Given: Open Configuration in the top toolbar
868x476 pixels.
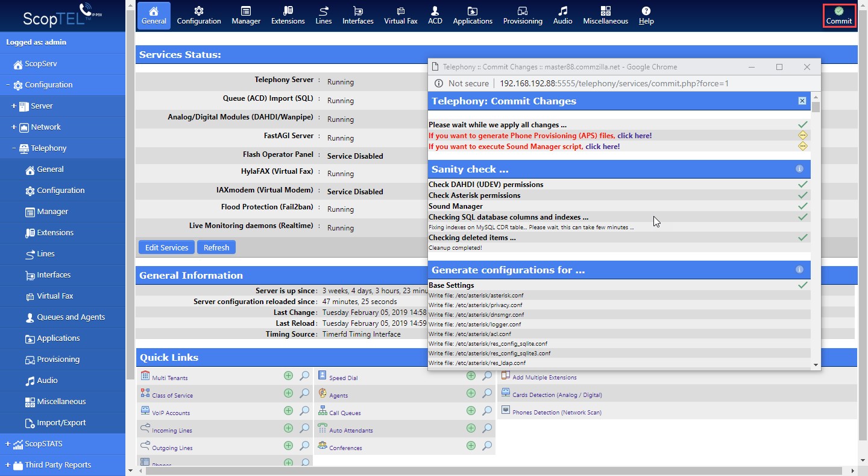Looking at the screenshot, I should 199,16.
